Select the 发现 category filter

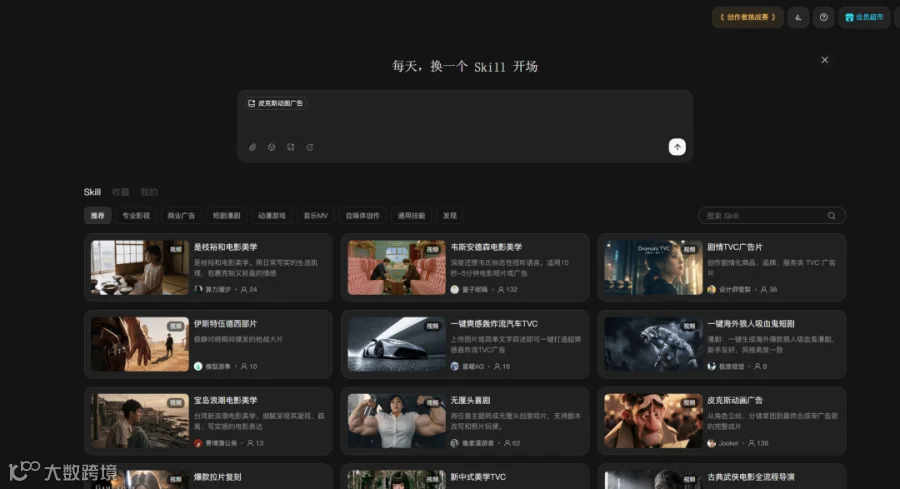(x=450, y=216)
